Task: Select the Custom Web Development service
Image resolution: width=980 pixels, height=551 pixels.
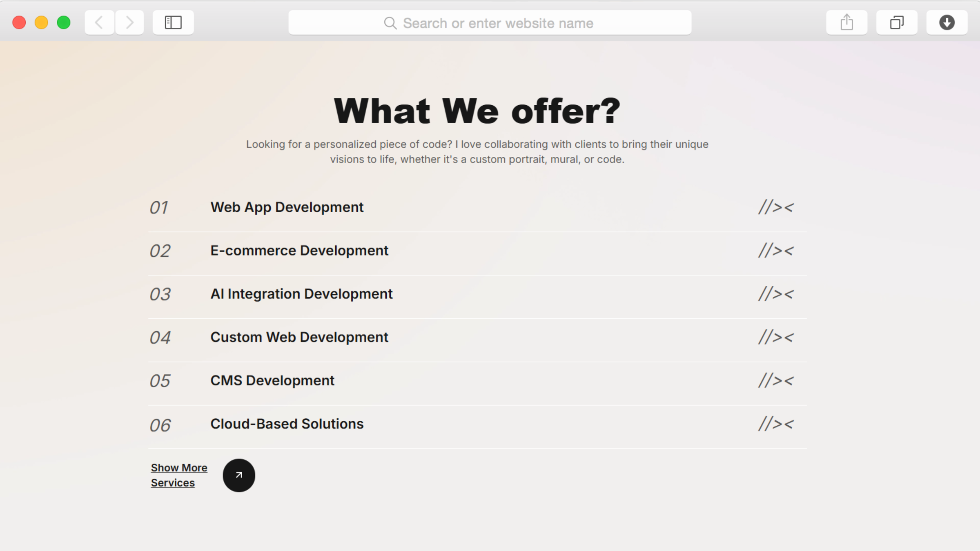Action: (299, 337)
